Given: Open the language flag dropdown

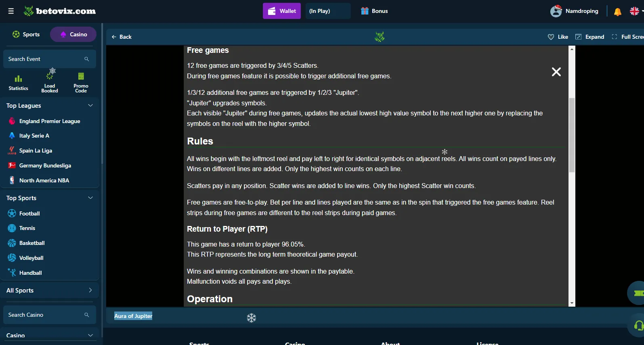Looking at the screenshot, I should tap(636, 11).
